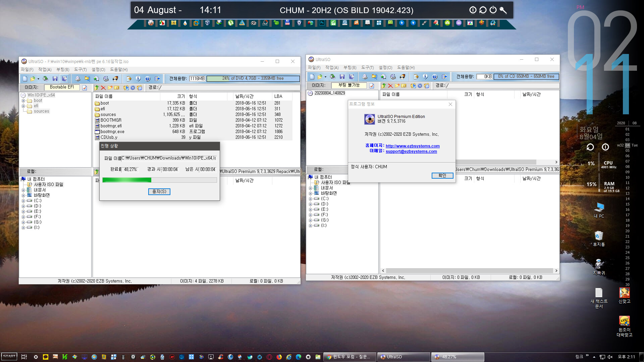Click verify checkmark icon beside Bootable EFI

pyautogui.click(x=85, y=88)
